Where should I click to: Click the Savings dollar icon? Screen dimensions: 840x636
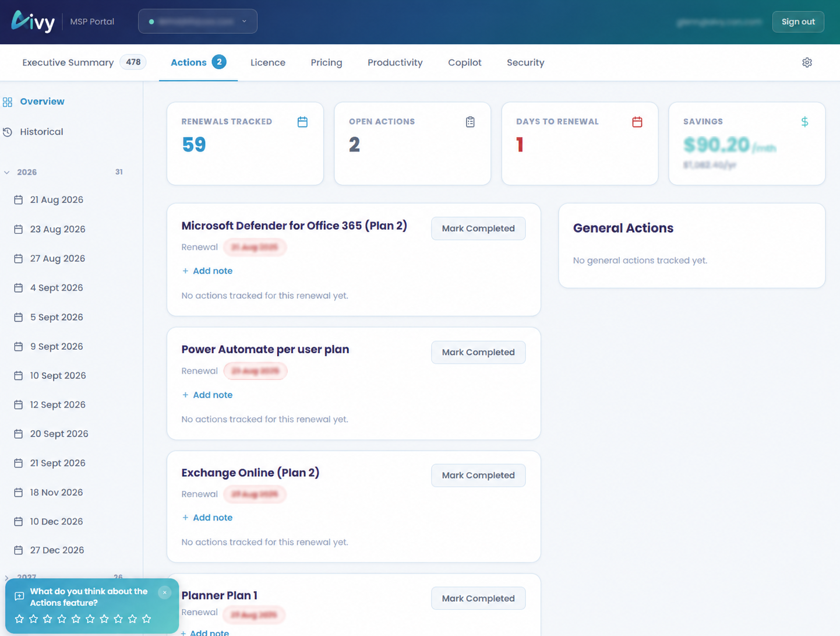point(804,122)
